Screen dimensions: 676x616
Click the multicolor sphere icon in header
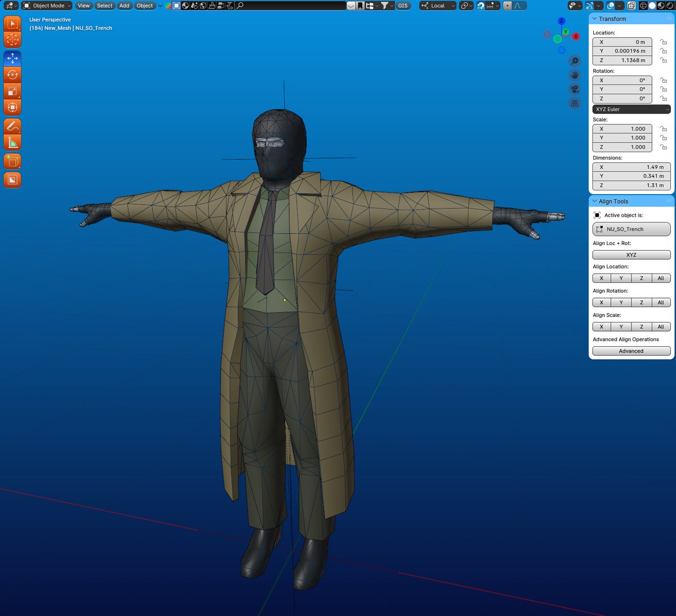[168, 6]
